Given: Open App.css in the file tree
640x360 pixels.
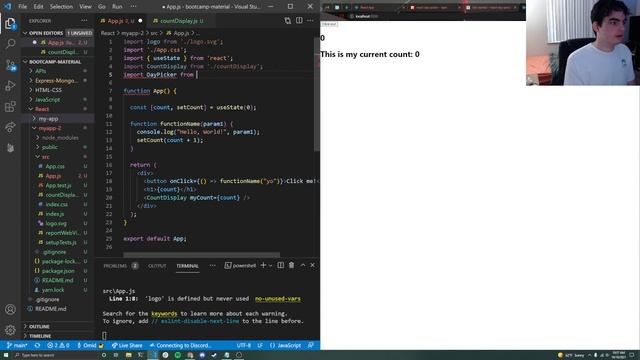Looking at the screenshot, I should click(57, 166).
